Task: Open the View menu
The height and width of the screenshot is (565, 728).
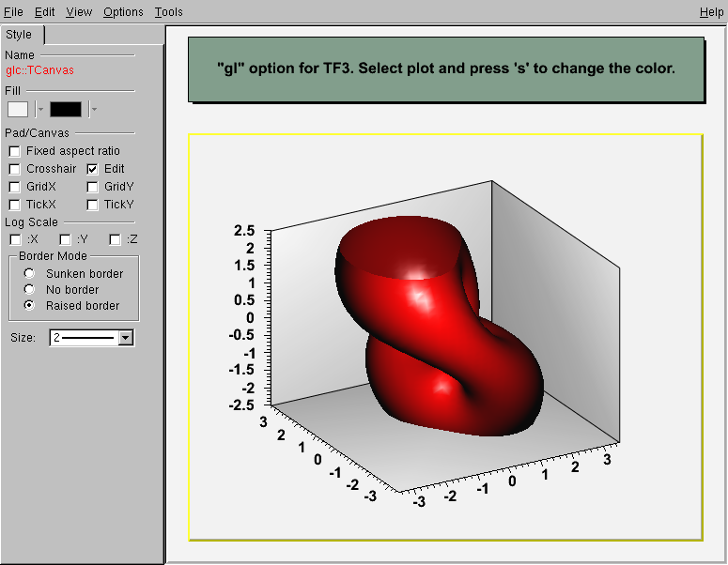Action: click(79, 12)
